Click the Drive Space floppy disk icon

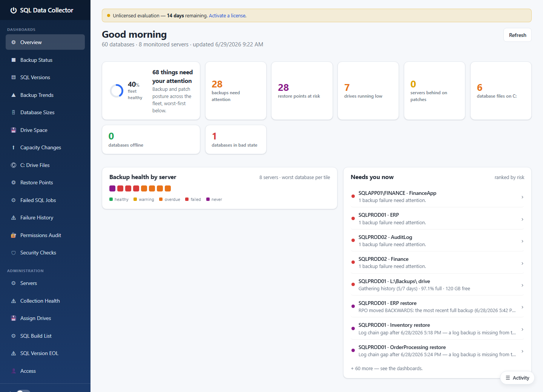click(x=14, y=130)
